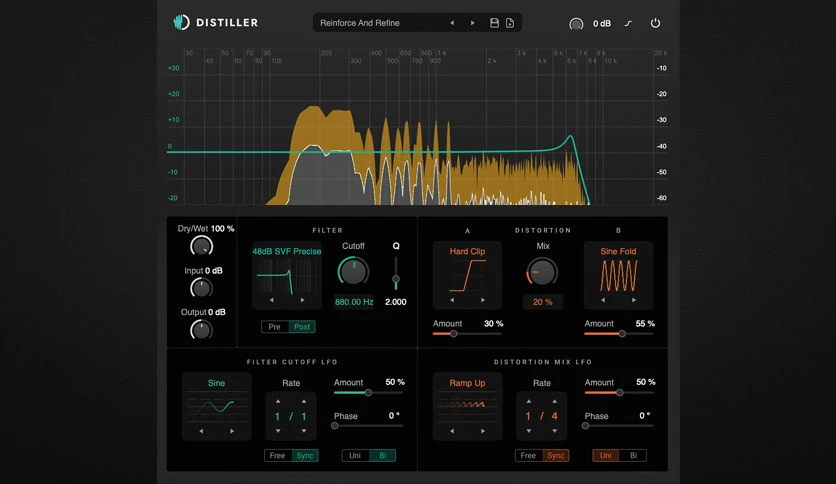
Task: Click the distortion B Amount slider handle
Action: coord(622,334)
